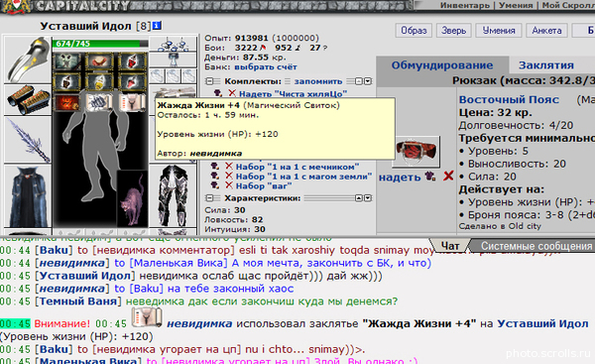Screen dimensions: 595x364
Task: Open the Системные сообщения chat tab
Action: [x=536, y=246]
